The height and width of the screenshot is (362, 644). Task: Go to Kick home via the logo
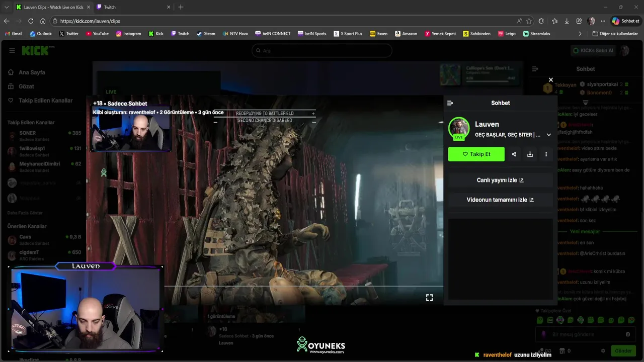tap(37, 50)
